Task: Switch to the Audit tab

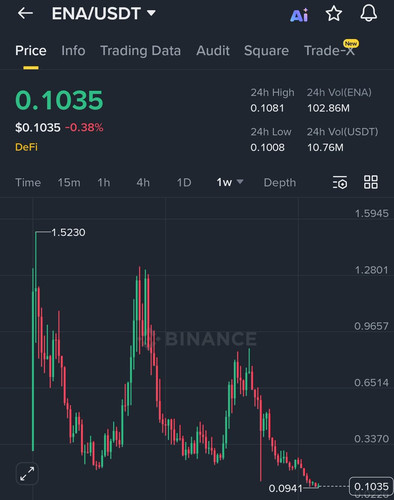Action: click(x=213, y=51)
